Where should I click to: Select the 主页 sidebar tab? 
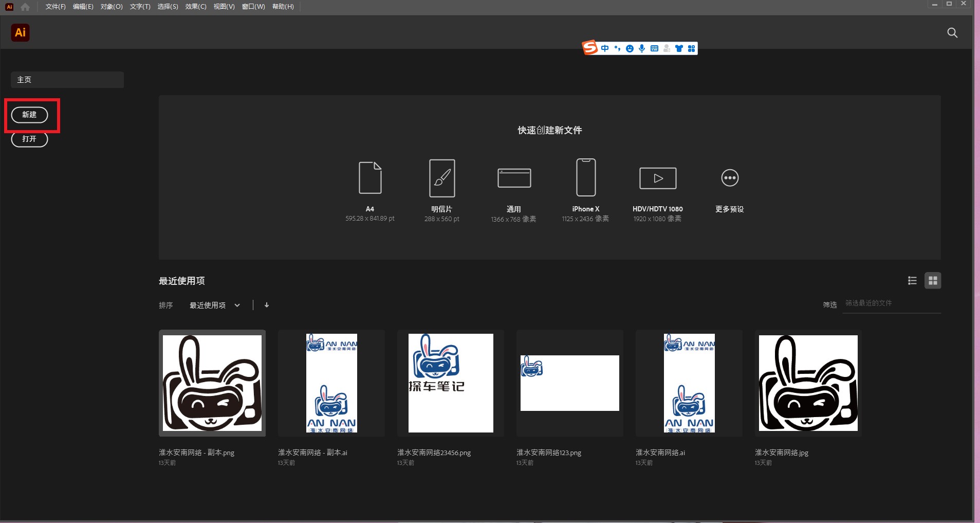point(67,80)
